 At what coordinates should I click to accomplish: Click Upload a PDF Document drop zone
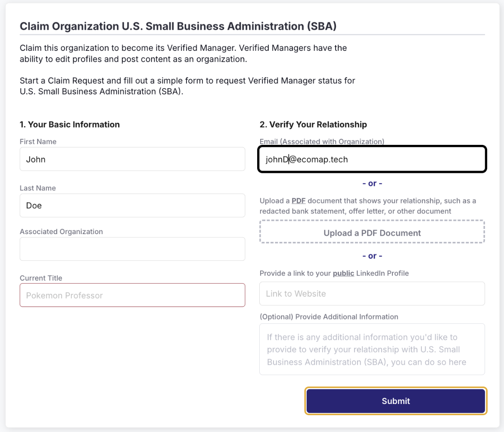(x=372, y=232)
